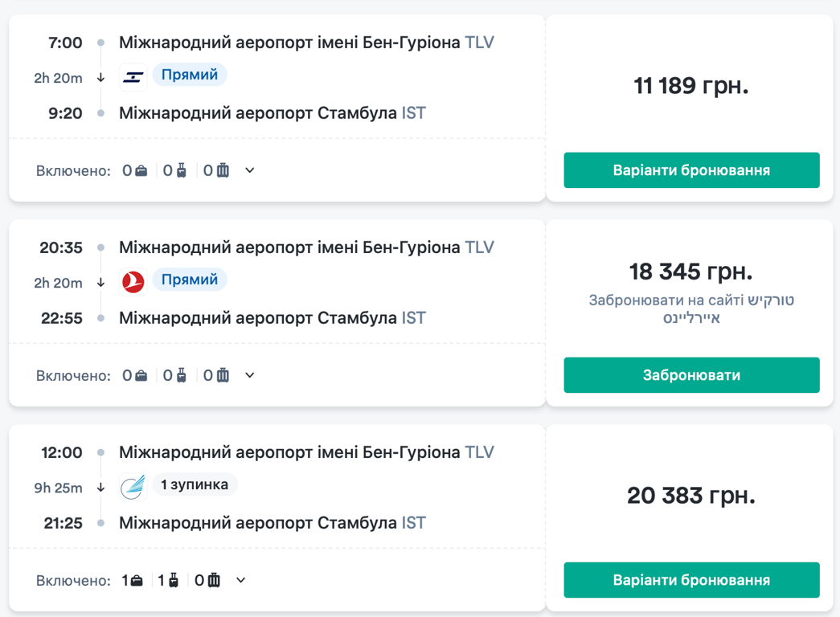The height and width of the screenshot is (617, 840).
Task: Click the Turkish Airlines logo icon
Action: 133,281
